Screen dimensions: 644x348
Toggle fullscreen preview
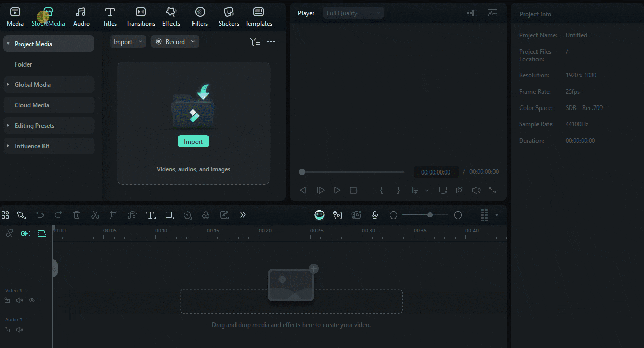pyautogui.click(x=492, y=190)
